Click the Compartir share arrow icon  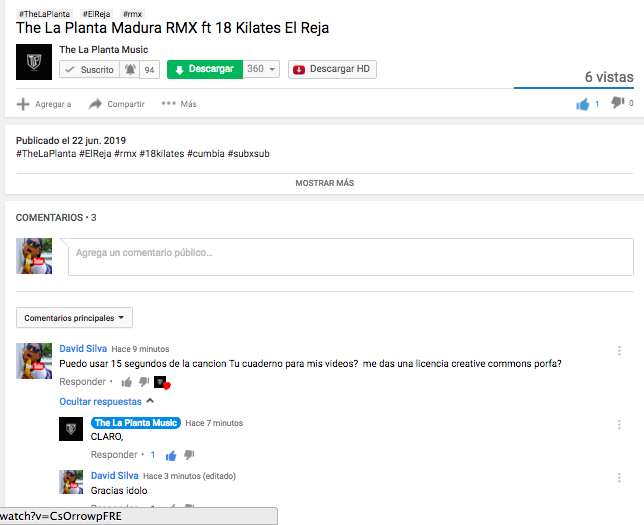(x=95, y=104)
